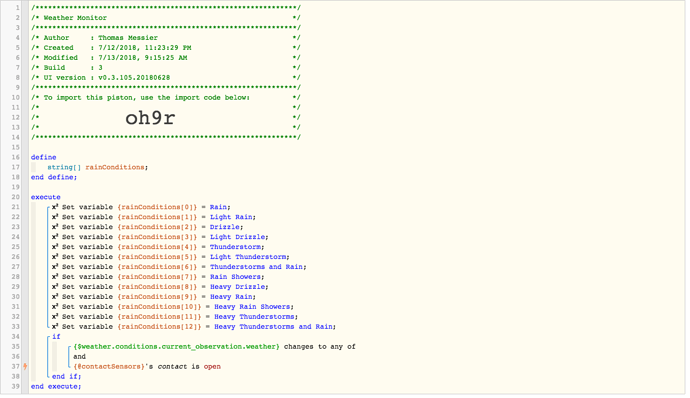Click x² icon beside rainConditions[12] statement

55,327
